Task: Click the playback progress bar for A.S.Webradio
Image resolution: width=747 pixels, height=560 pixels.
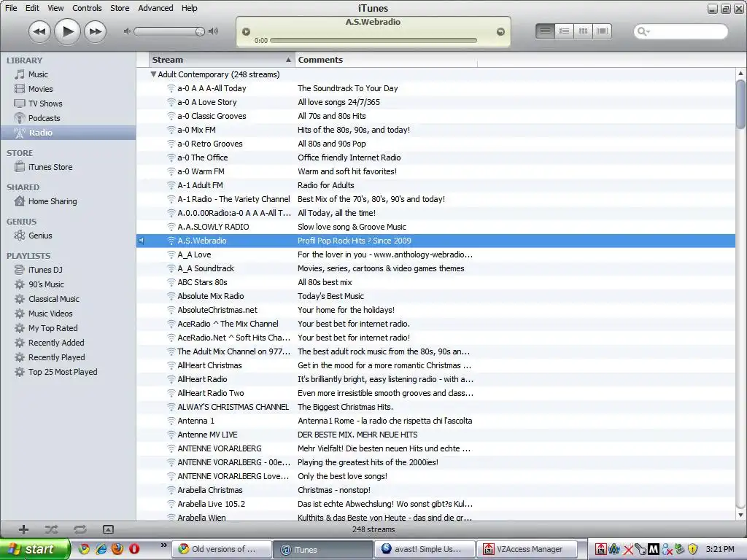Action: [x=373, y=41]
